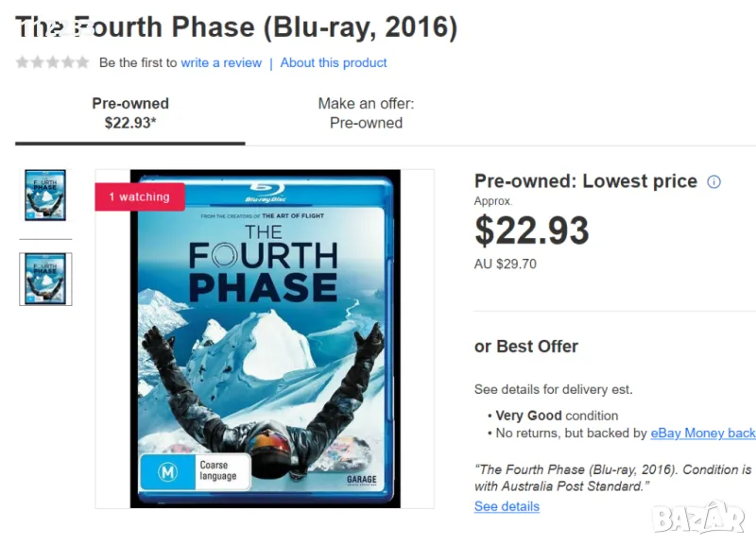Click the Garage logo on the cover

362,480
